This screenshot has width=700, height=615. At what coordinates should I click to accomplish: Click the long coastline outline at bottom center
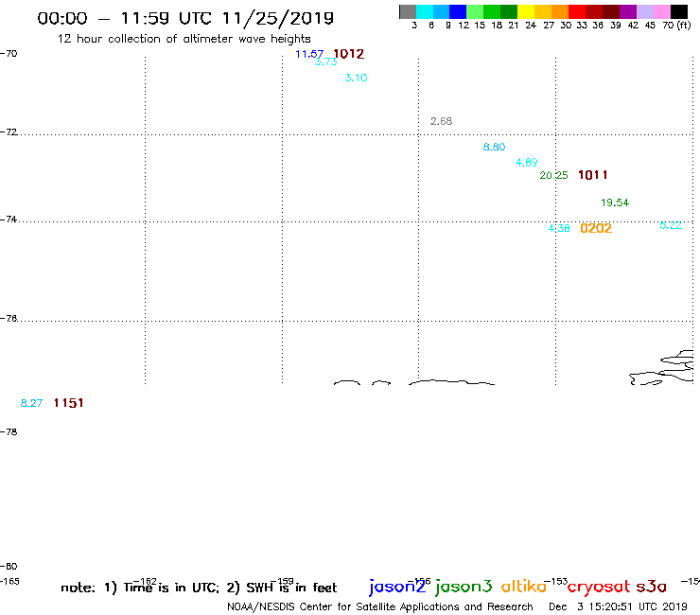click(x=451, y=382)
